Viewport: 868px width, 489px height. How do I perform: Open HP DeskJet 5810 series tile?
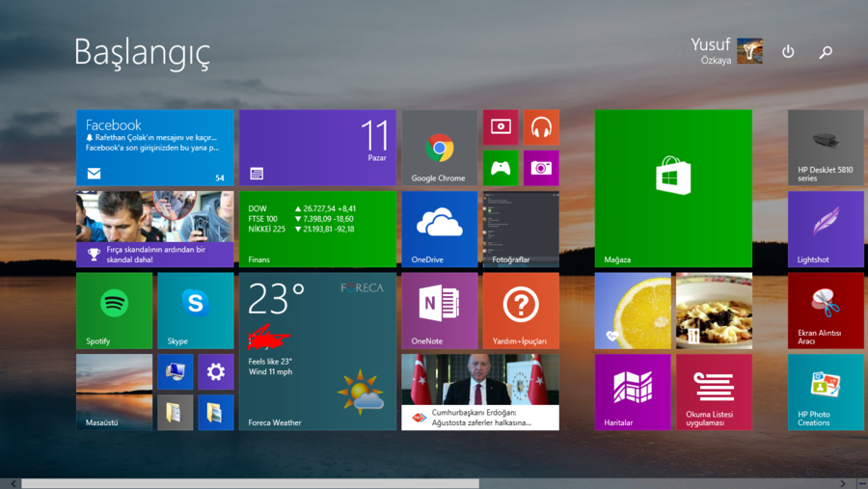[826, 148]
